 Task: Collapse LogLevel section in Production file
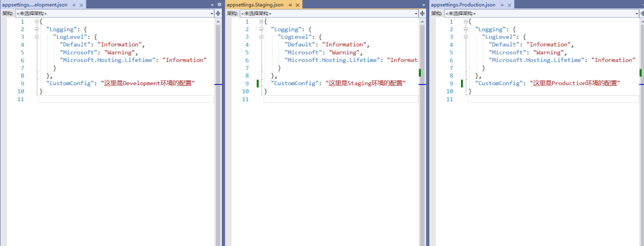pos(465,37)
